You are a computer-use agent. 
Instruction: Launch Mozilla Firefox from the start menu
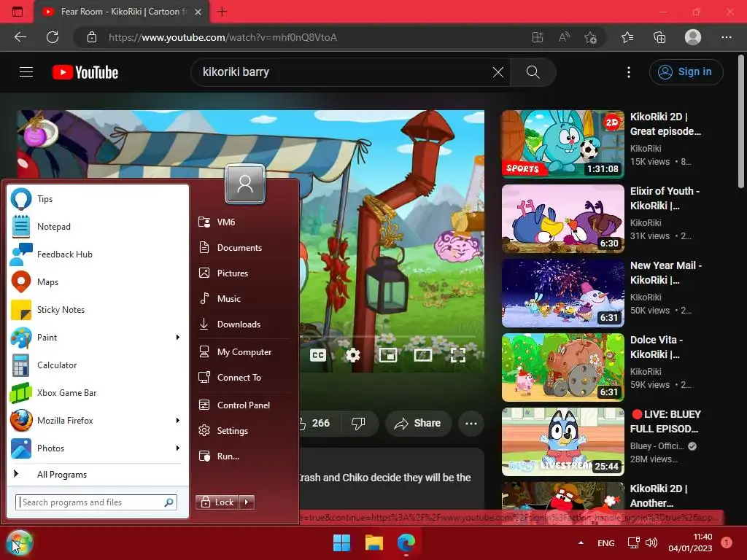90,421
